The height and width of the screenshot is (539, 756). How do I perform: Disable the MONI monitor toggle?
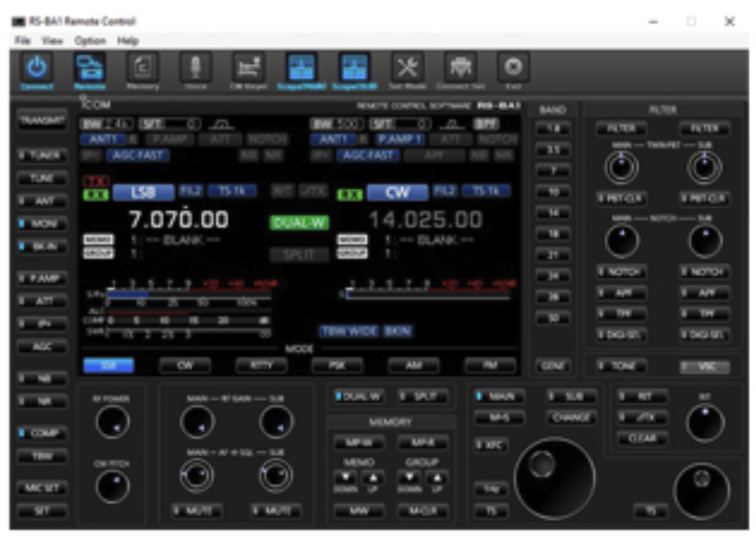coord(42,224)
